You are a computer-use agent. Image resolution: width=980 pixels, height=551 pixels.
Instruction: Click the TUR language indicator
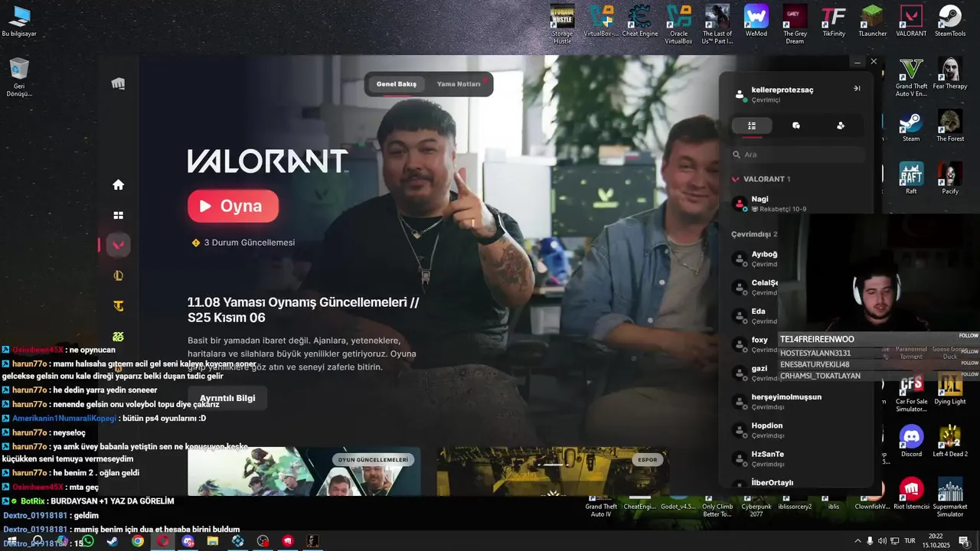tap(910, 541)
